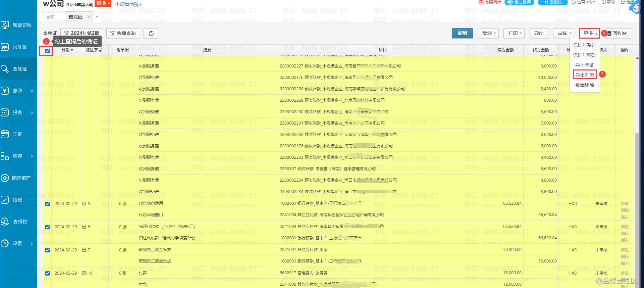The width and height of the screenshot is (644, 288).
Task: Click the scrollbar up arrow
Action: (x=637, y=58)
